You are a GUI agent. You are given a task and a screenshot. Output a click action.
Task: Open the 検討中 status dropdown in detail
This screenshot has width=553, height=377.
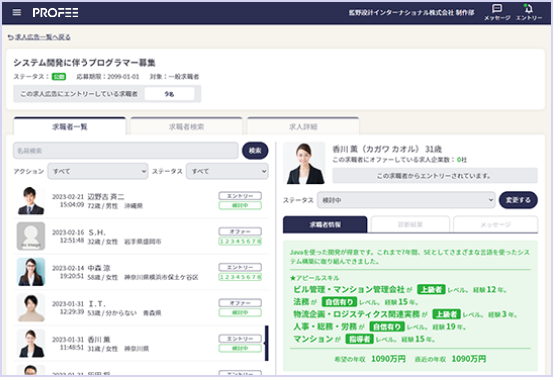click(406, 200)
